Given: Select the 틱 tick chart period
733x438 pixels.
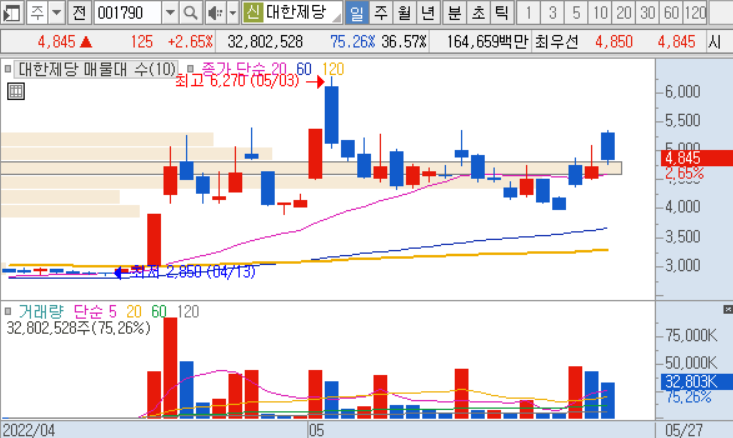Looking at the screenshot, I should tap(501, 13).
